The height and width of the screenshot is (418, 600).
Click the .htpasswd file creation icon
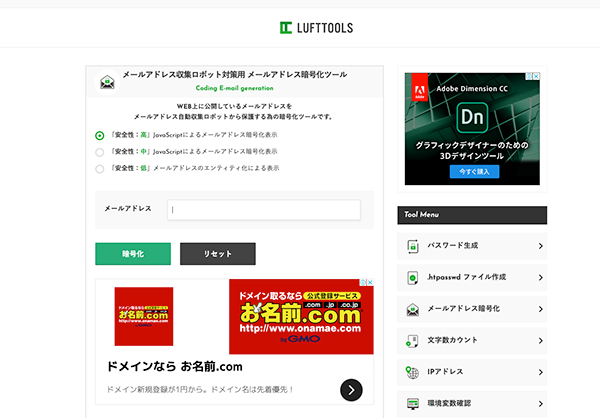point(412,278)
